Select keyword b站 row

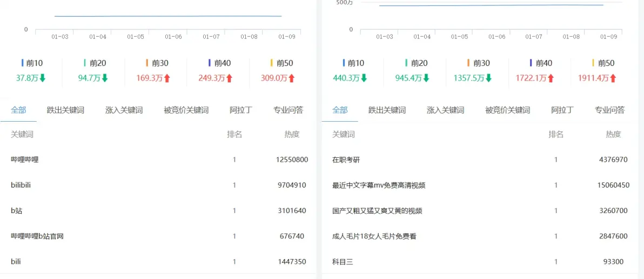tap(158, 211)
